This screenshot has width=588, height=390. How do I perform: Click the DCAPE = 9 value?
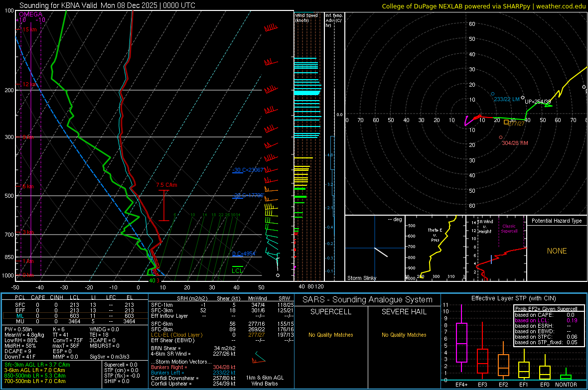17,351
